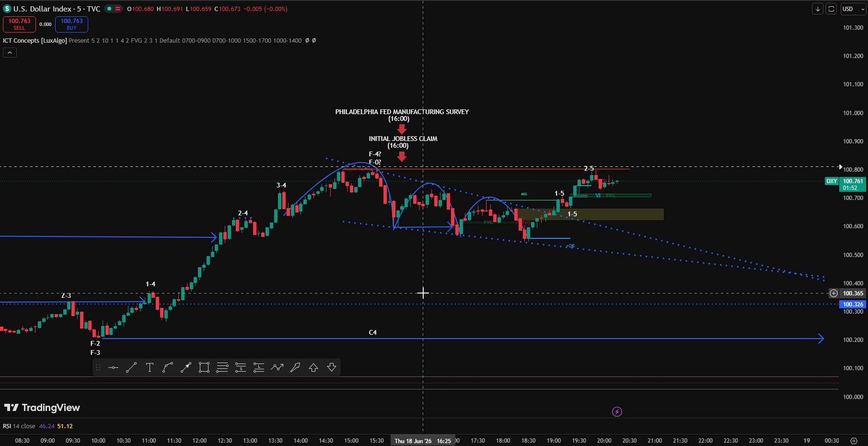
Task: Select the F-4? text label
Action: point(375,154)
